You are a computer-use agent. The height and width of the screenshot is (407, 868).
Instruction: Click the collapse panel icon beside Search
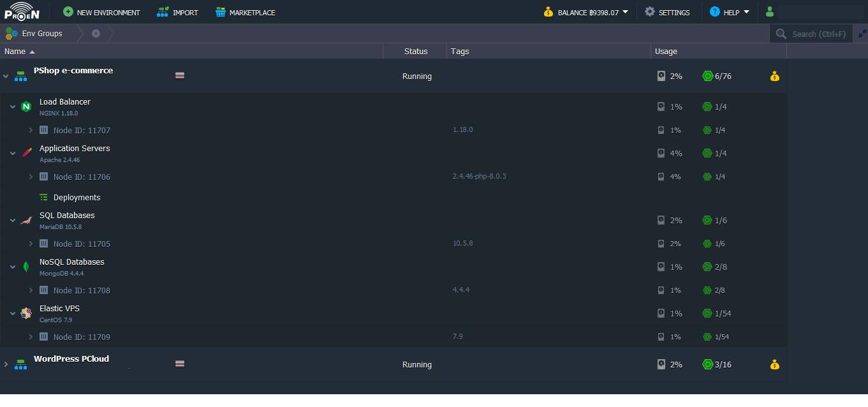coord(862,34)
